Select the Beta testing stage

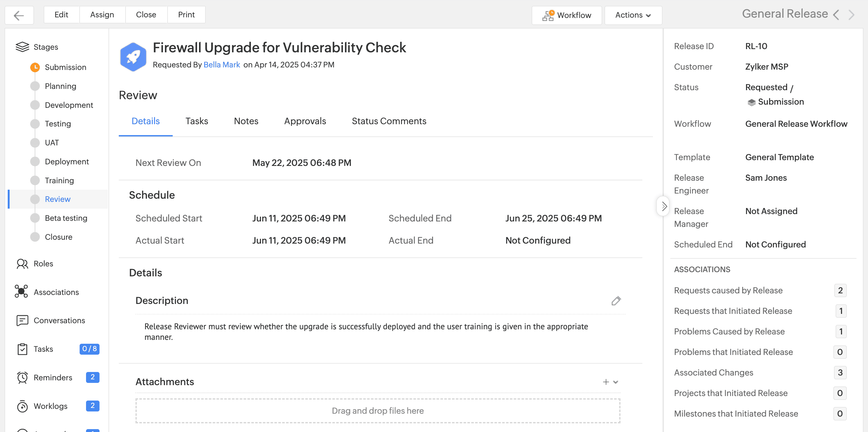[66, 218]
